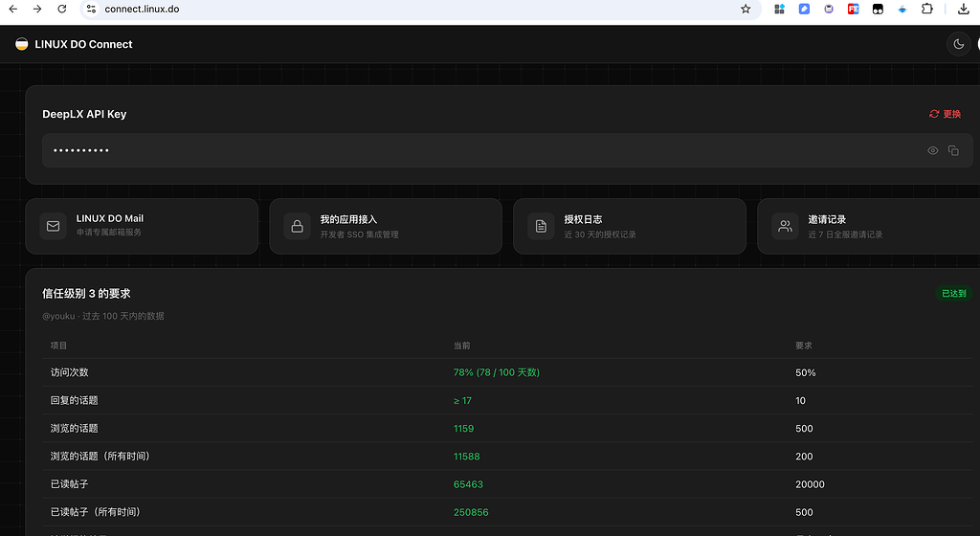Viewport: 980px width, 536px height.
Task: Open the 邀请记录 card
Action: click(869, 226)
